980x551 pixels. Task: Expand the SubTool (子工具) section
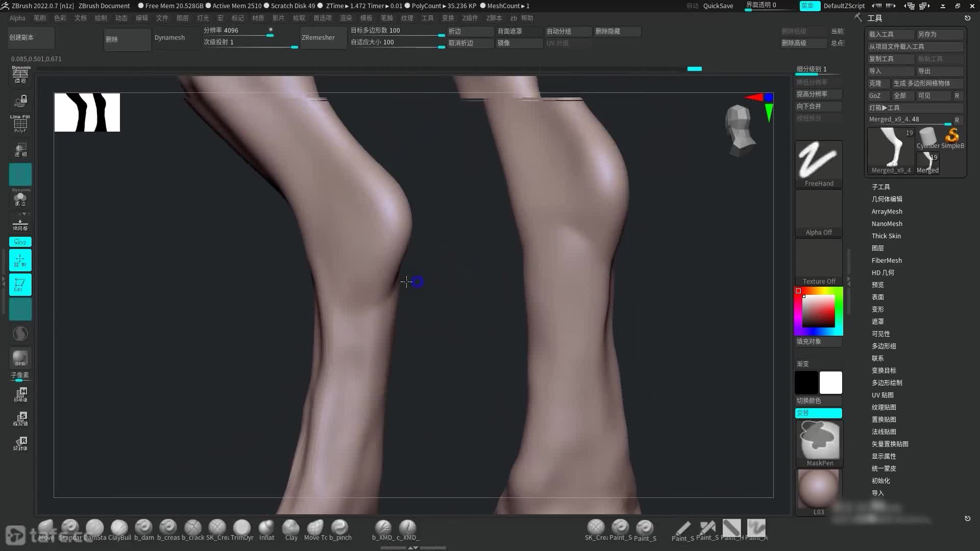click(x=881, y=187)
